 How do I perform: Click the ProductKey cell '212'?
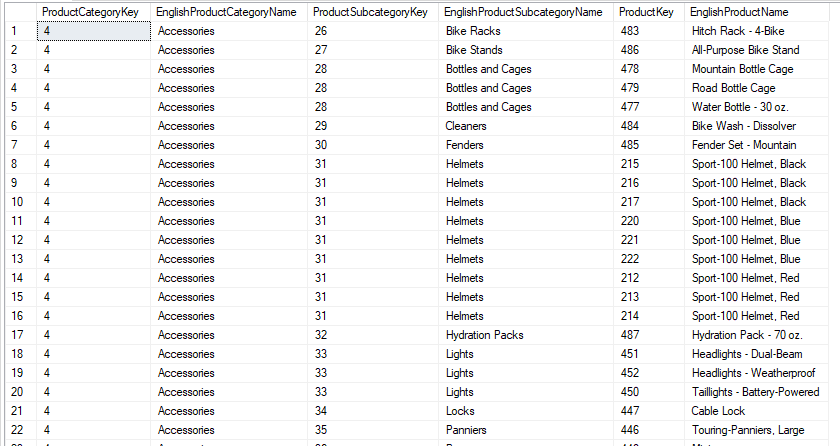pos(649,278)
